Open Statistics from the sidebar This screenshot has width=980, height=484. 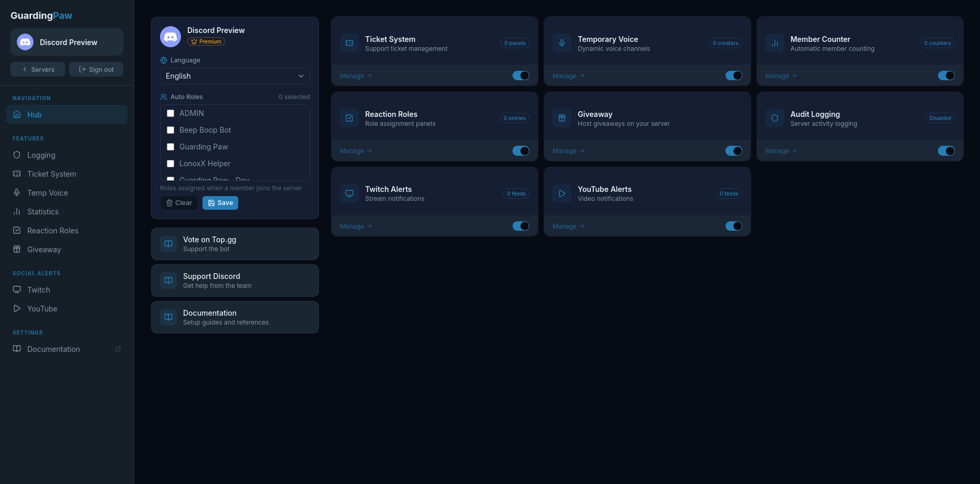pyautogui.click(x=67, y=211)
